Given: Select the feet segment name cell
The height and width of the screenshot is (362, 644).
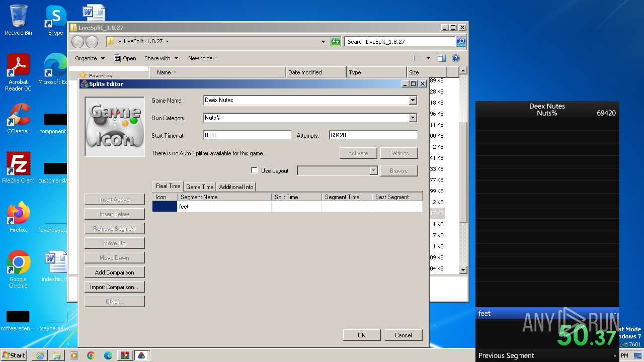Looking at the screenshot, I should tap(224, 207).
